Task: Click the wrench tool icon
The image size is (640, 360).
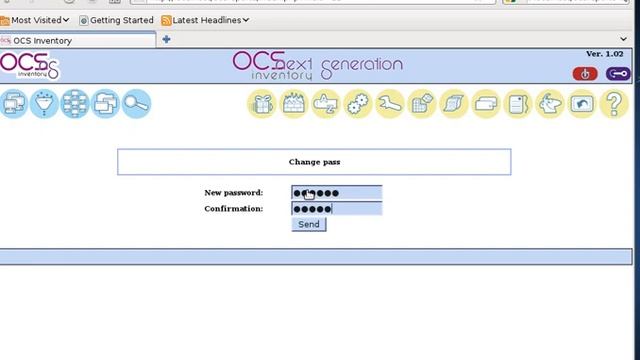Action: 390,104
